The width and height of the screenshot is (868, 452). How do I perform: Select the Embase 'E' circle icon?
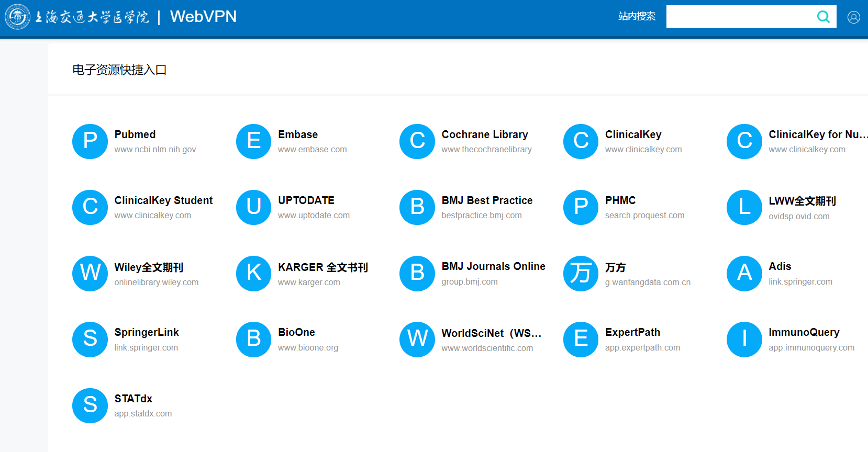(253, 141)
